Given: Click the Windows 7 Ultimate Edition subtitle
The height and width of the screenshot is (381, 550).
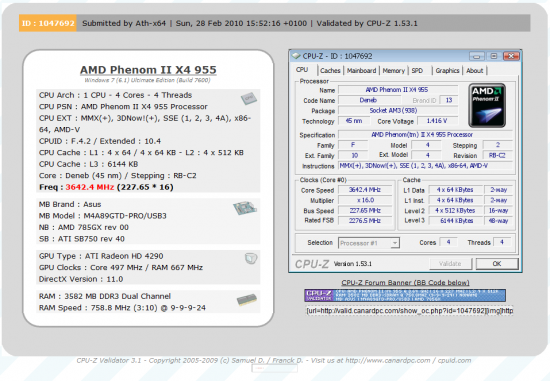Looking at the screenshot, I should [148, 80].
